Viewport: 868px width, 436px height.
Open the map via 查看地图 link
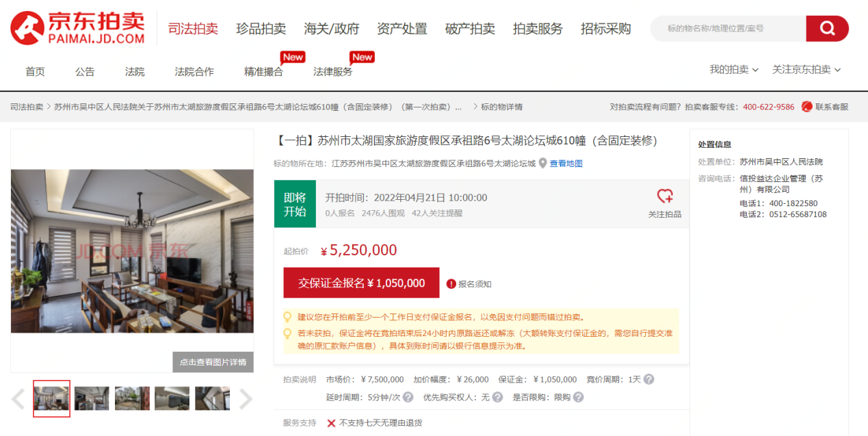coord(566,164)
